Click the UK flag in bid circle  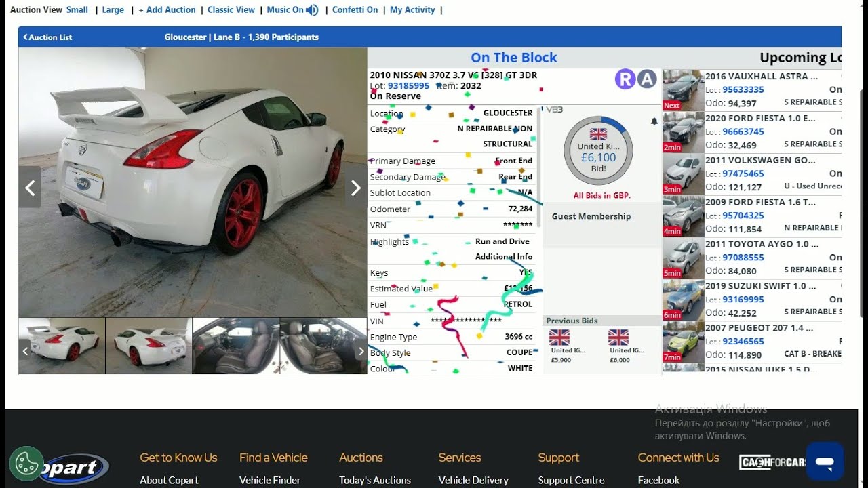599,134
